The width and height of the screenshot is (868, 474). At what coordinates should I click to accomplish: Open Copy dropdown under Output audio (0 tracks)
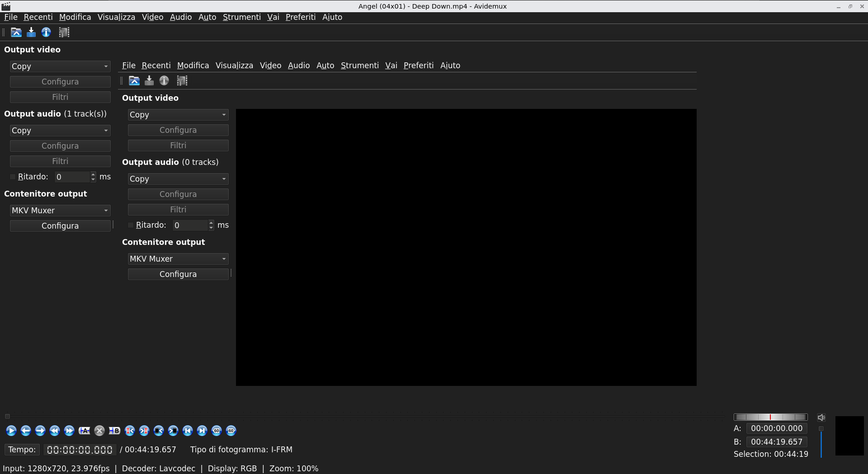[178, 179]
